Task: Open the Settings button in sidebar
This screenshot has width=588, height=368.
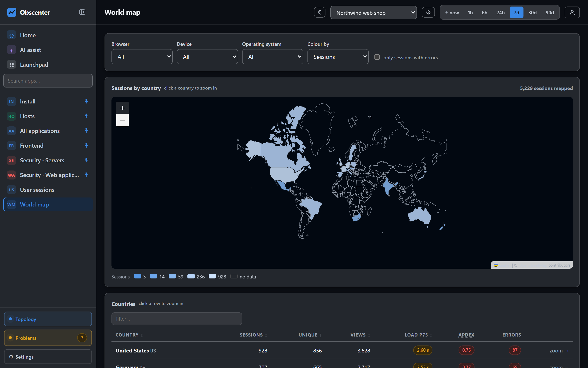Action: point(48,357)
